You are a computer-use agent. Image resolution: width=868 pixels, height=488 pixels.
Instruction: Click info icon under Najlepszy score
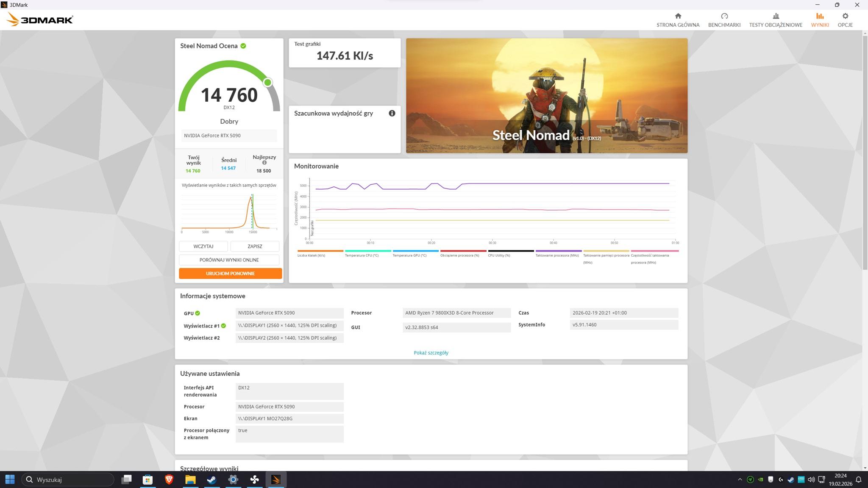point(264,163)
